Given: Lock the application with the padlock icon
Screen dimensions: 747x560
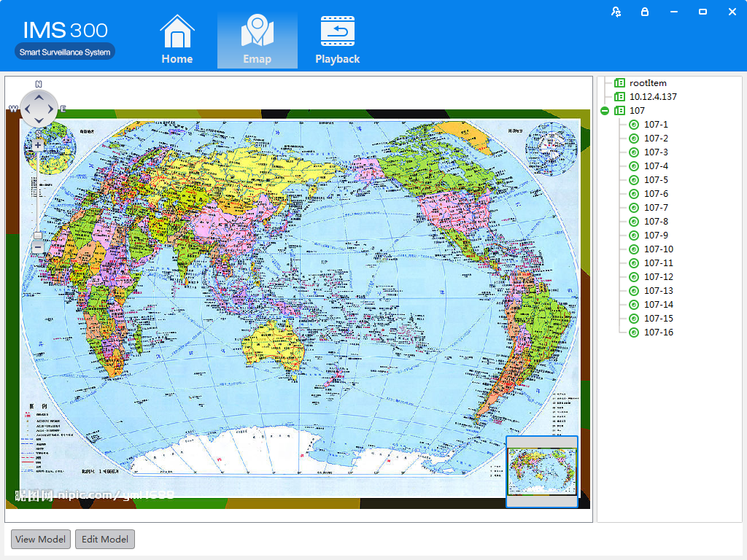Looking at the screenshot, I should [x=645, y=12].
